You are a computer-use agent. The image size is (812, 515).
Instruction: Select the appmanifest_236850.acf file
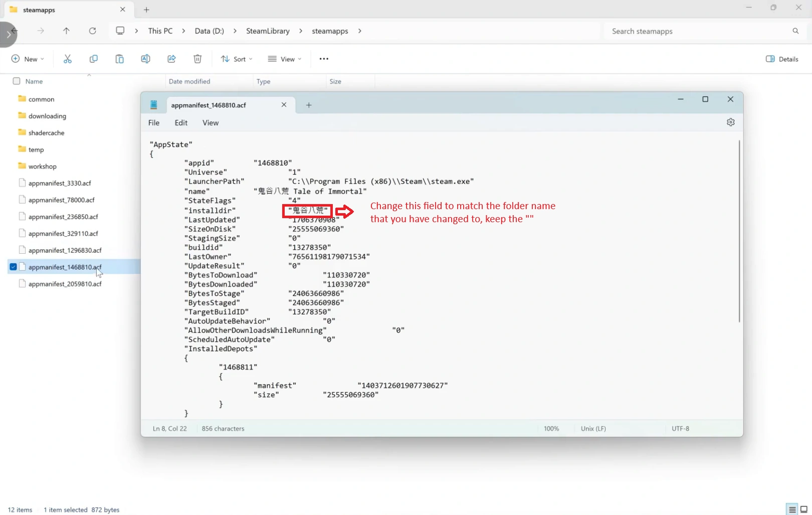(x=63, y=217)
